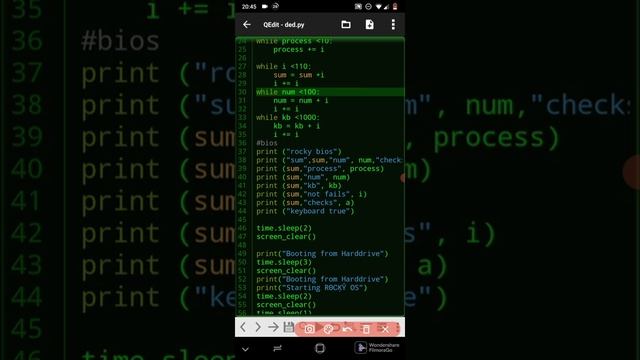Create a new file with the document-plus icon
The width and height of the screenshot is (640, 360).
click(369, 24)
